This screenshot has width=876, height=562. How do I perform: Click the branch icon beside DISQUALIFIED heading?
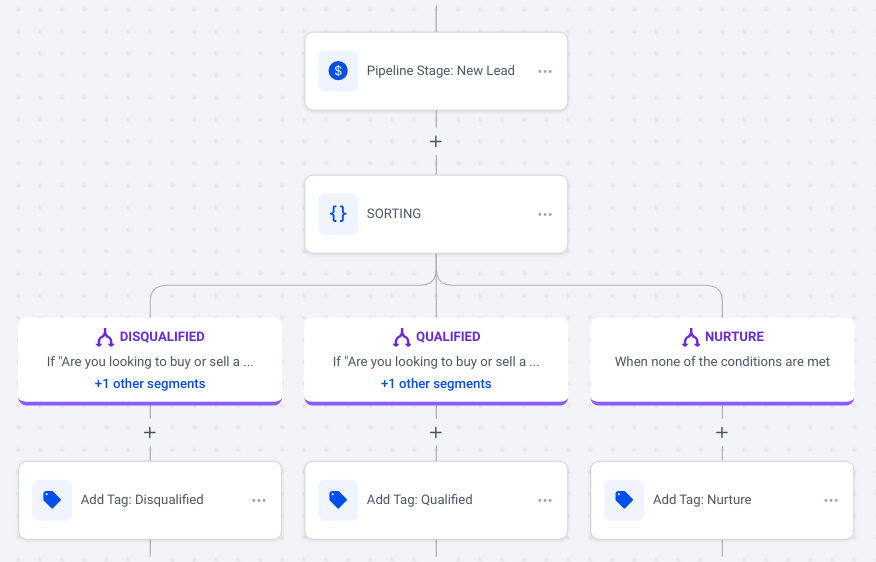pyautogui.click(x=105, y=337)
